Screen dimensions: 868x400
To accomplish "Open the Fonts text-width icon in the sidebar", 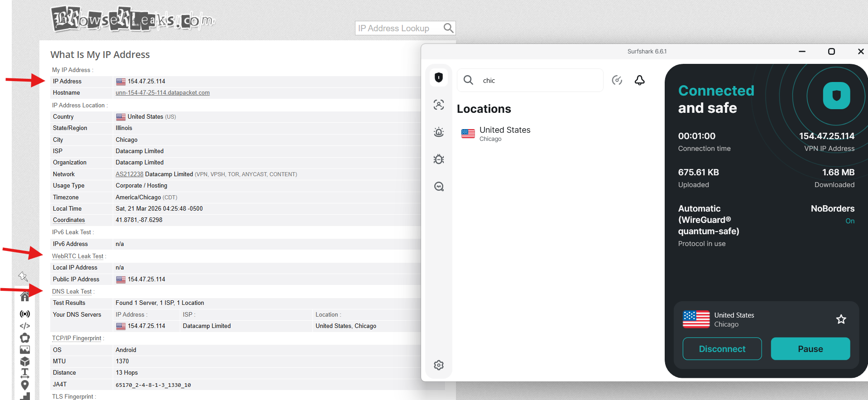I will [x=25, y=373].
